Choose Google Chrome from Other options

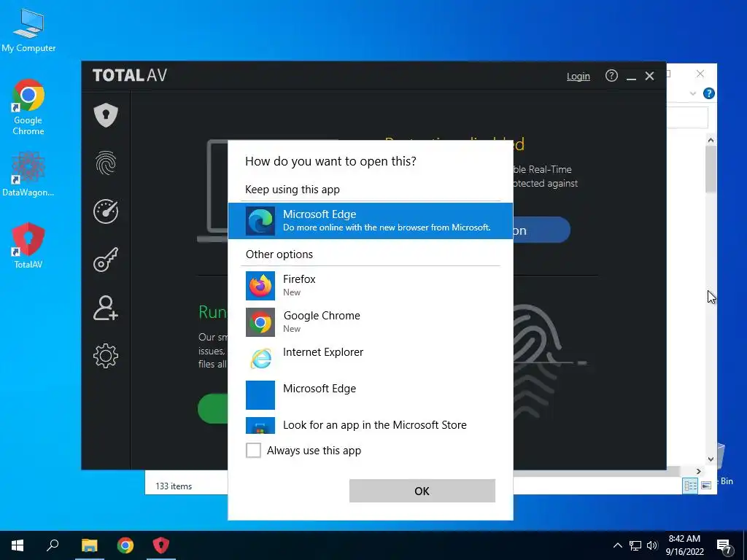pos(370,322)
